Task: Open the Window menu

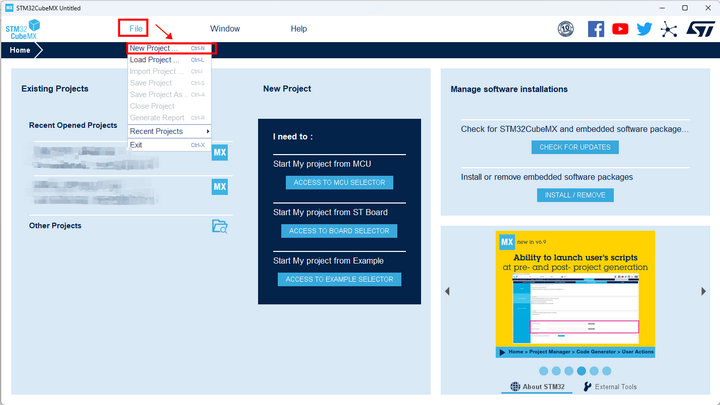Action: (224, 29)
